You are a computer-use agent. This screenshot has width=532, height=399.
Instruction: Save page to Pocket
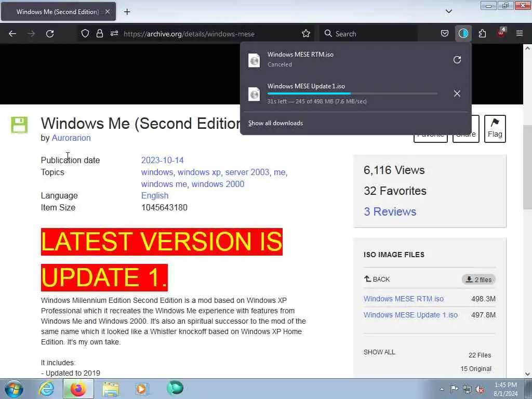tap(445, 34)
